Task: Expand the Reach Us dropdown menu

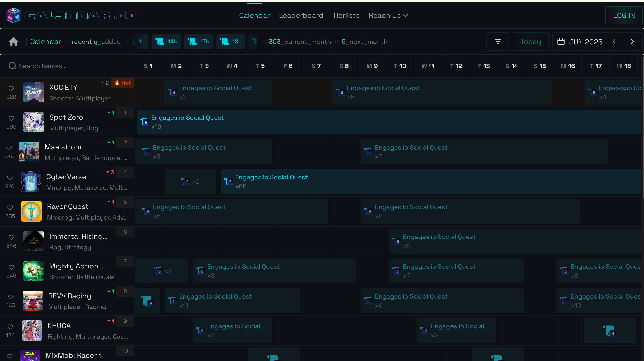Action: [388, 16]
